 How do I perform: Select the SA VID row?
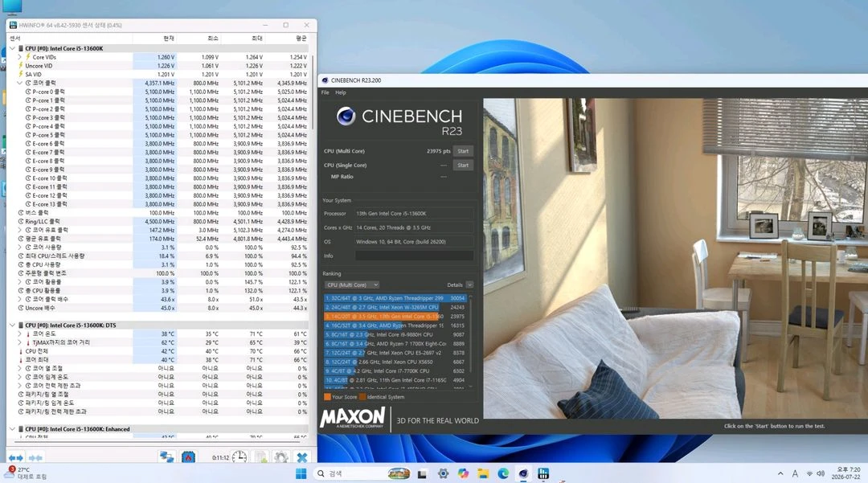coord(159,74)
